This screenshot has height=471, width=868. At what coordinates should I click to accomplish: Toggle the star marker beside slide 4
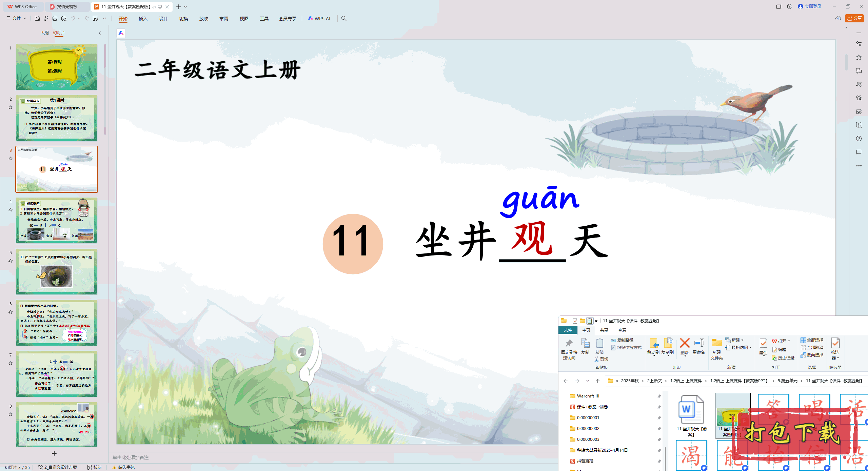(x=11, y=210)
